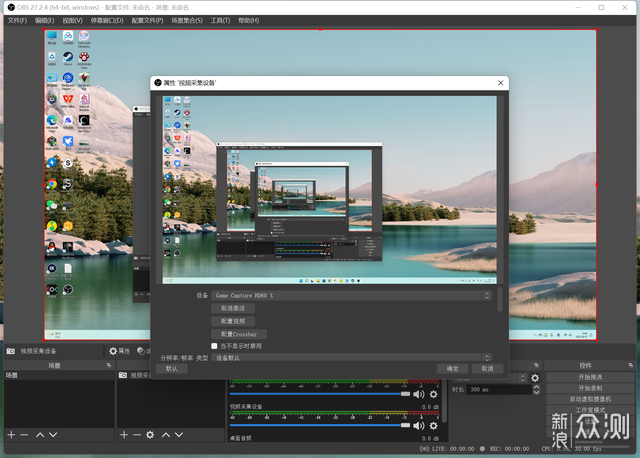Click the 工作室模式 button
This screenshot has height=458, width=640.
(590, 410)
